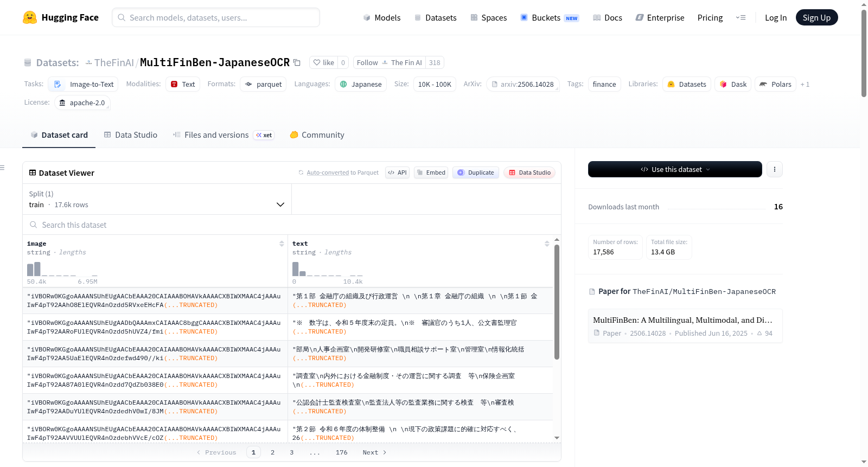Select Image-to-Text task tag
This screenshot has width=868, height=467.
(x=84, y=84)
